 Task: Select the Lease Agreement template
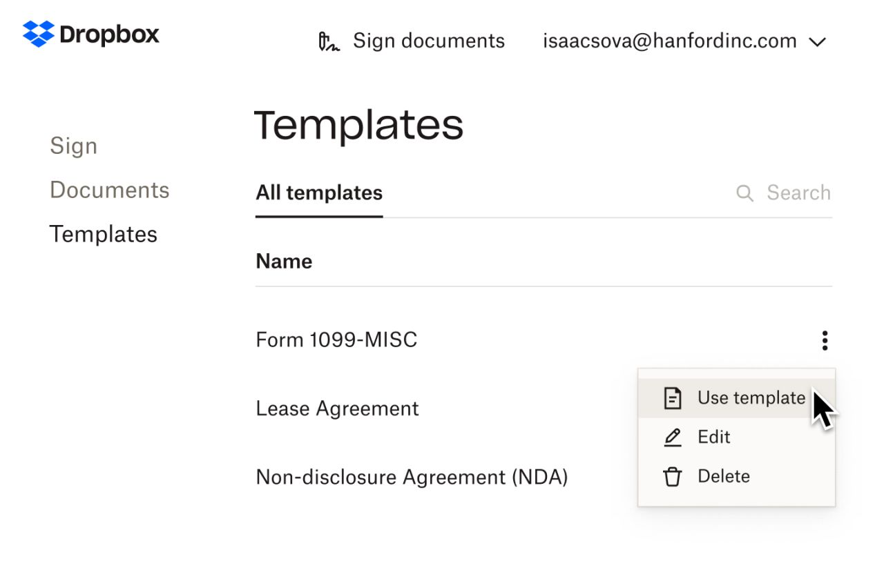(x=337, y=408)
